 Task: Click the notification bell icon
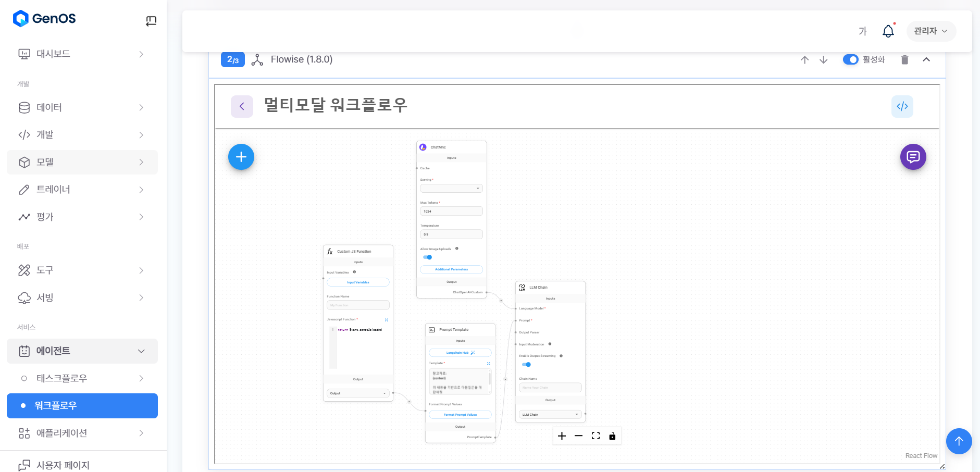(888, 31)
